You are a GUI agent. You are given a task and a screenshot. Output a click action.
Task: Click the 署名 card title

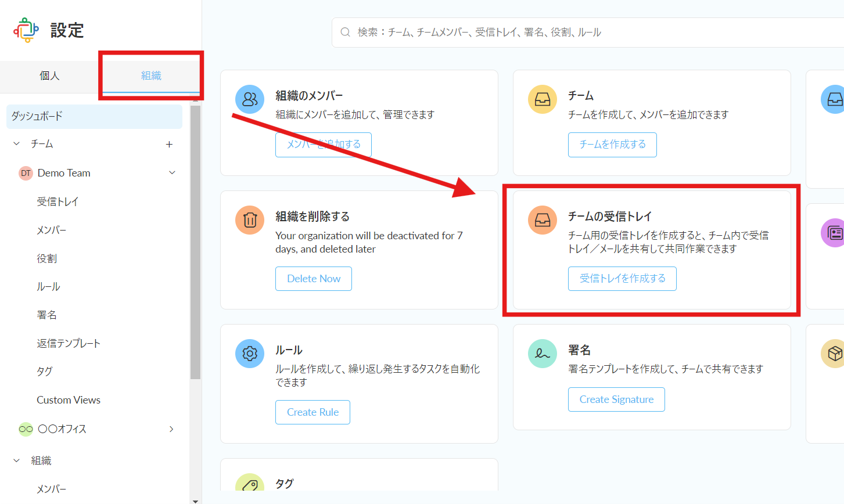tap(579, 350)
